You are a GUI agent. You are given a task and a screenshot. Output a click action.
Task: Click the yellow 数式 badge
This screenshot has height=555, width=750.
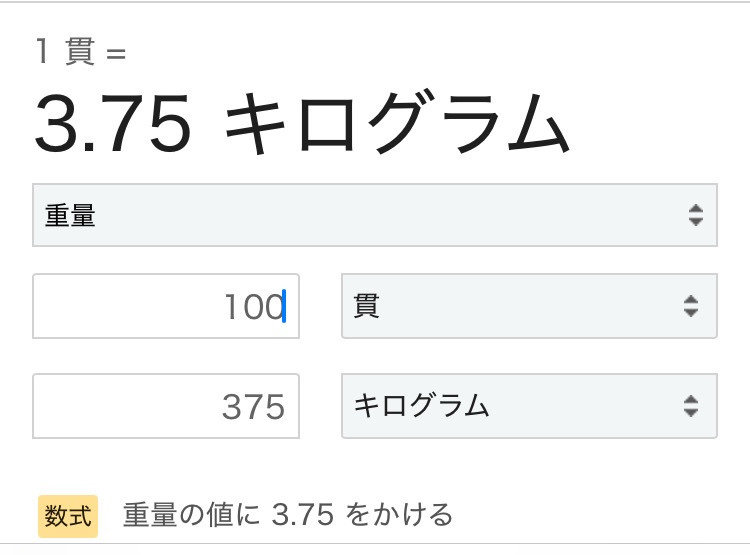click(x=68, y=516)
